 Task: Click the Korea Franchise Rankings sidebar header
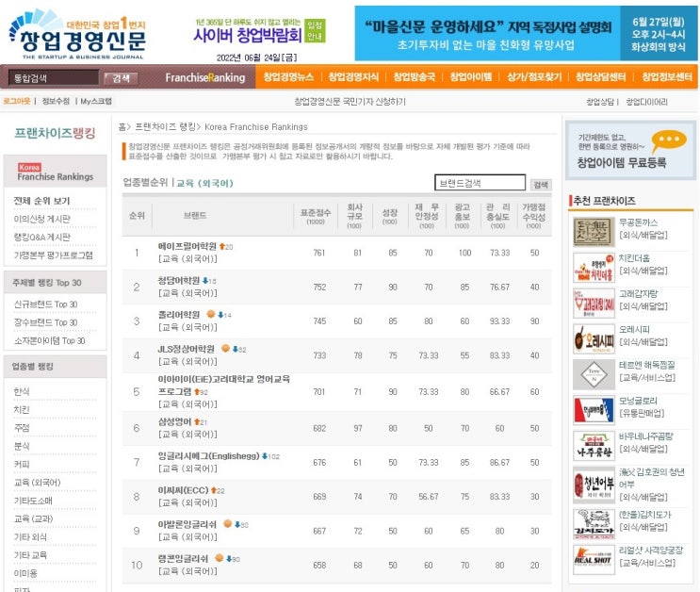pos(56,172)
